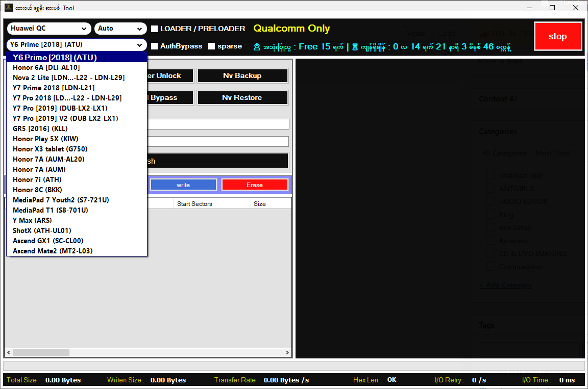The width and height of the screenshot is (588, 389).
Task: Pick Y7 Pro [2019] V2 (DUB-LX2-LX1)
Action: pyautogui.click(x=65, y=118)
